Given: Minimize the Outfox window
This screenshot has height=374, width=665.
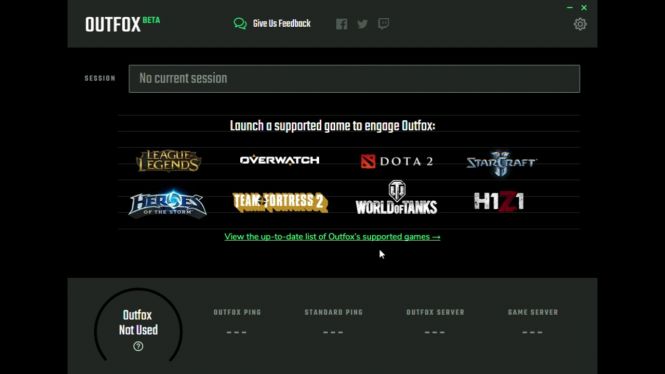Looking at the screenshot, I should pyautogui.click(x=570, y=8).
